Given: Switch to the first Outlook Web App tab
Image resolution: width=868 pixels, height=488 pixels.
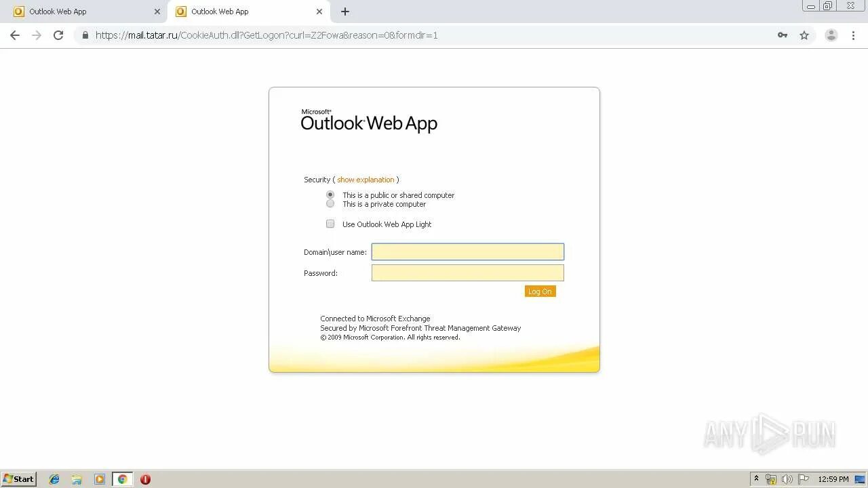Looking at the screenshot, I should 84,12.
